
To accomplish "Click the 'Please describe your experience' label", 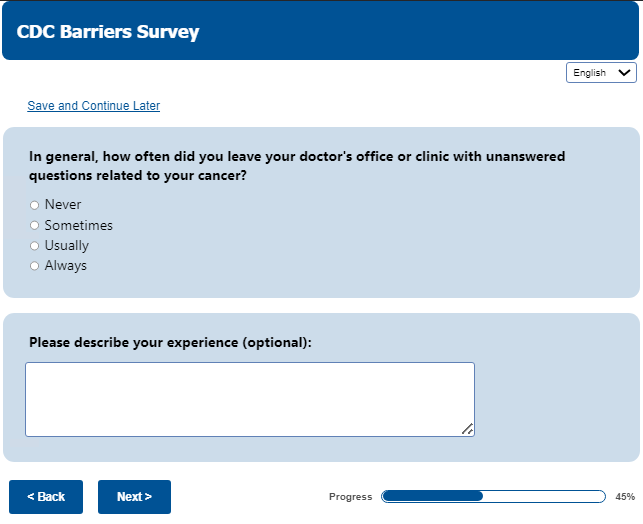I will (170, 342).
